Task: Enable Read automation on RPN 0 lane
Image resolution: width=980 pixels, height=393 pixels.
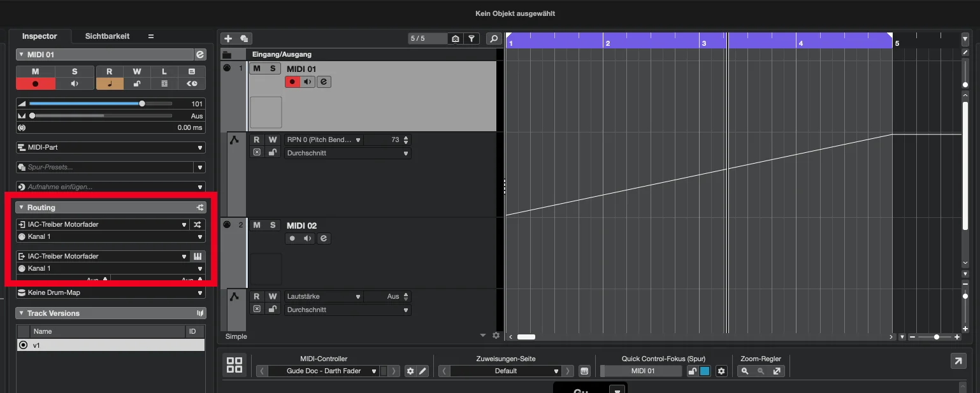Action: 257,139
